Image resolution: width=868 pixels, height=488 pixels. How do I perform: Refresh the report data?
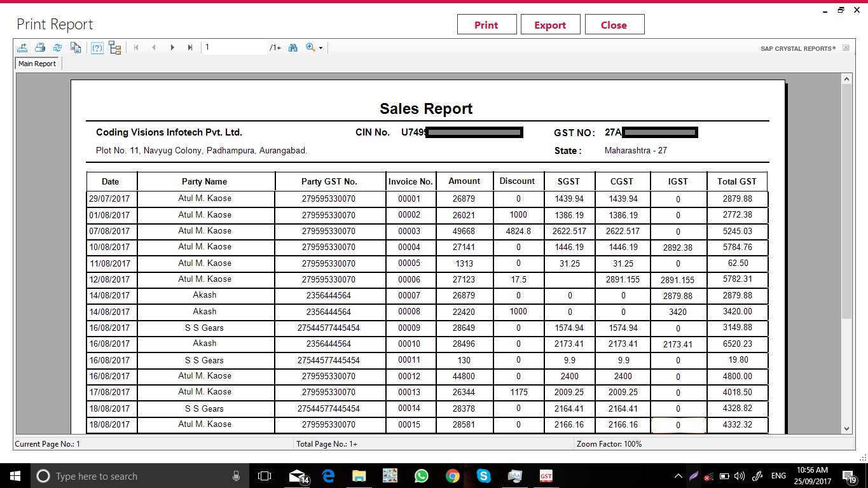(57, 47)
